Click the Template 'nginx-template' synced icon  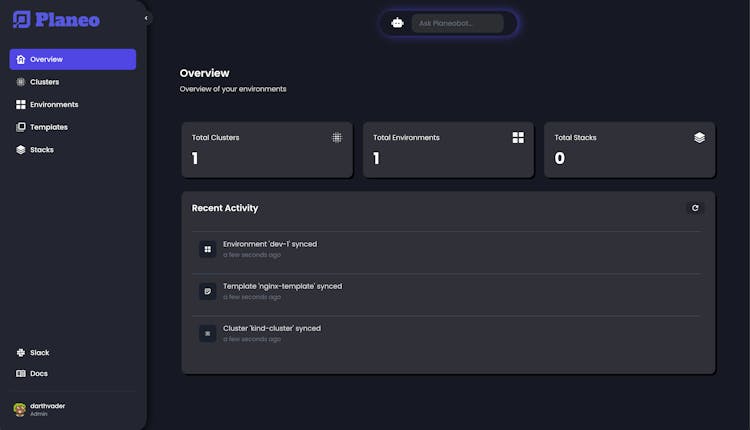207,291
